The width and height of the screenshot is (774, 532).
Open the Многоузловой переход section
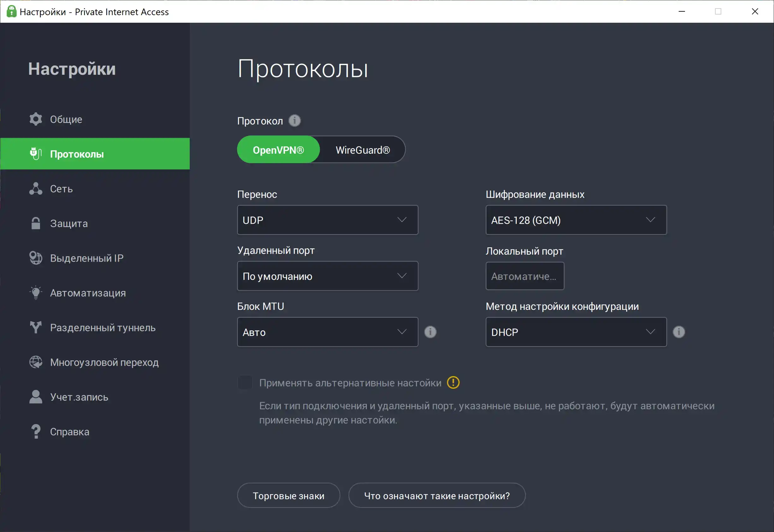(x=95, y=362)
